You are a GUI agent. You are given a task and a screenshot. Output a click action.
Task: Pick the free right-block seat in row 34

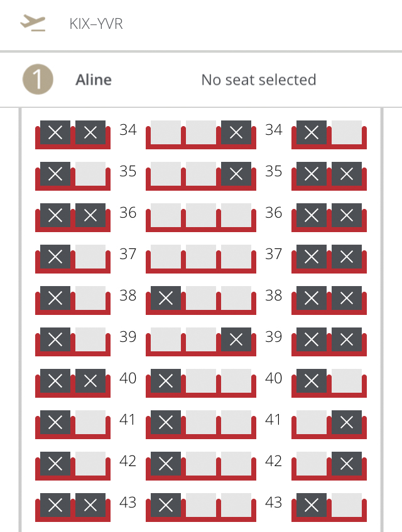[x=347, y=132]
